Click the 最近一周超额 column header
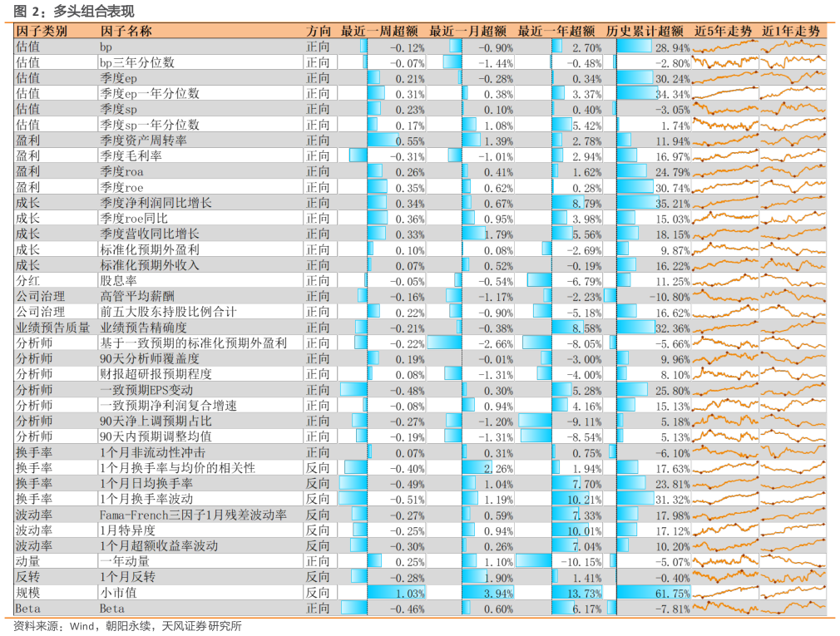The width and height of the screenshot is (840, 636). (x=381, y=31)
